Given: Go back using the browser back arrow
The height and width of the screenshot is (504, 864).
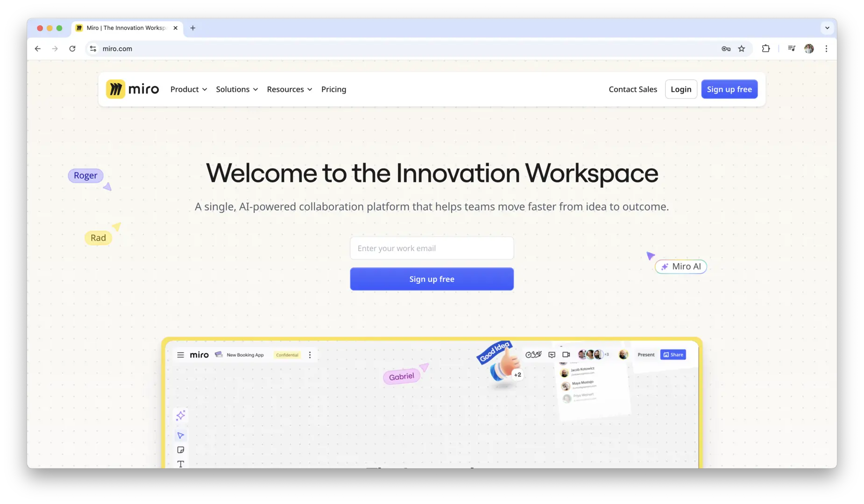Looking at the screenshot, I should pos(38,49).
